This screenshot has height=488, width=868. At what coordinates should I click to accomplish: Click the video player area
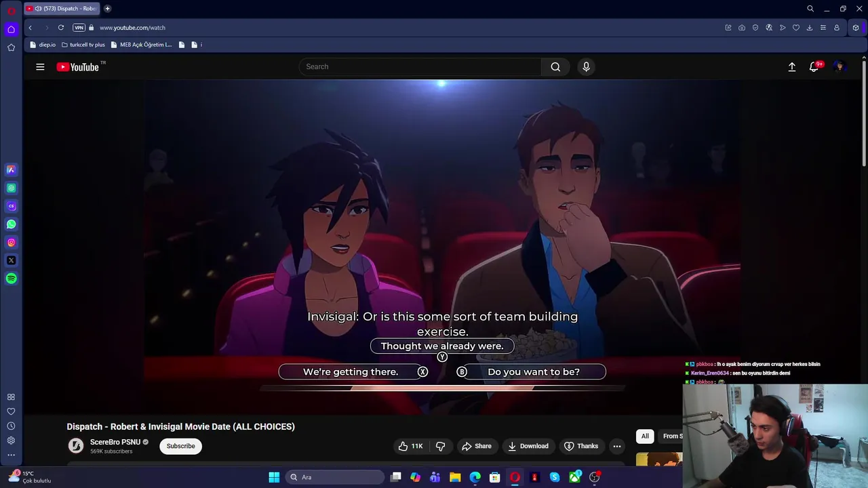(x=441, y=247)
